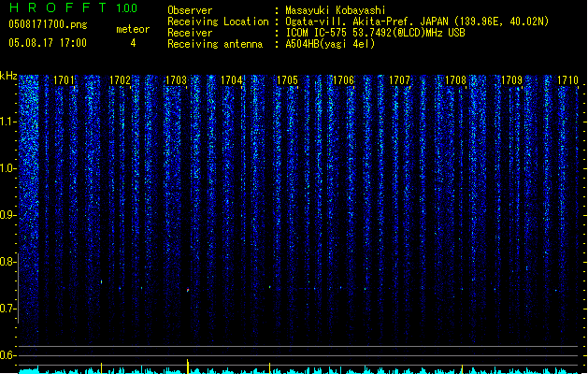
Task: Click the Observer field label
Action: [x=190, y=10]
